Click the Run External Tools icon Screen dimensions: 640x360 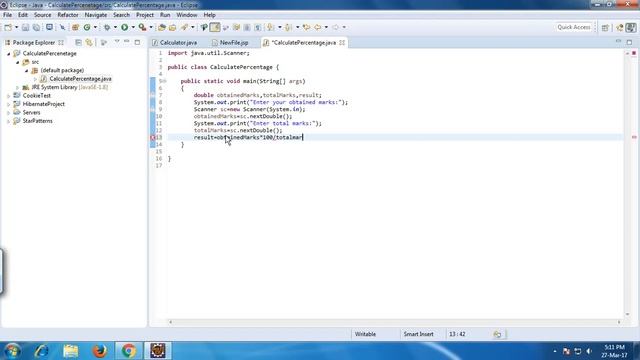142,27
